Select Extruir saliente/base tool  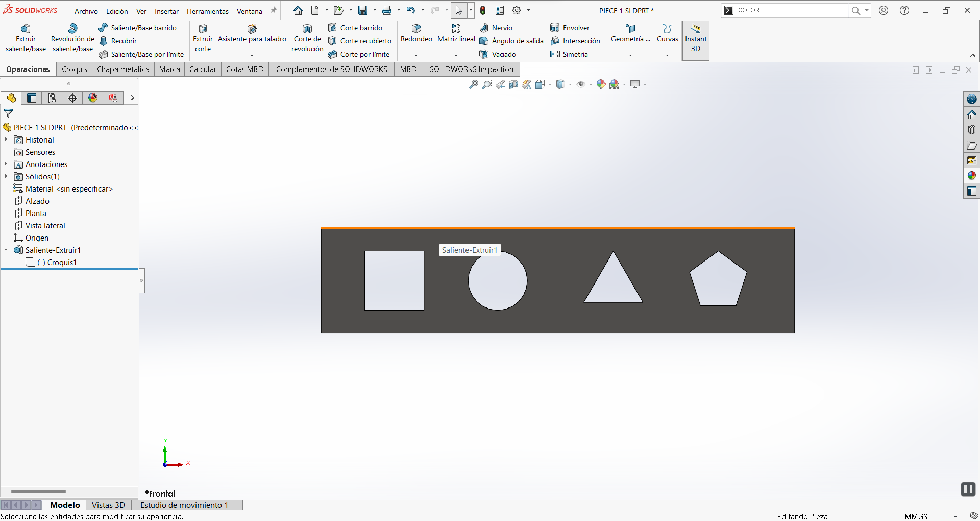pos(26,38)
